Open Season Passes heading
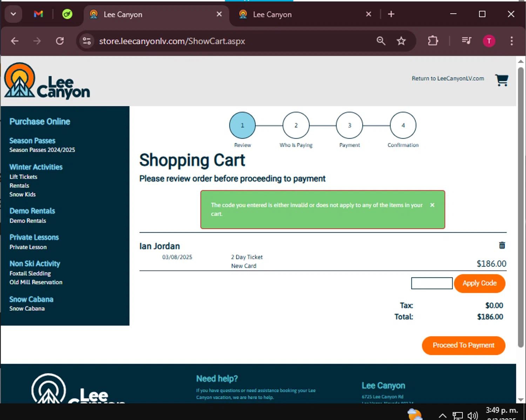The height and width of the screenshot is (420, 526). click(x=32, y=141)
